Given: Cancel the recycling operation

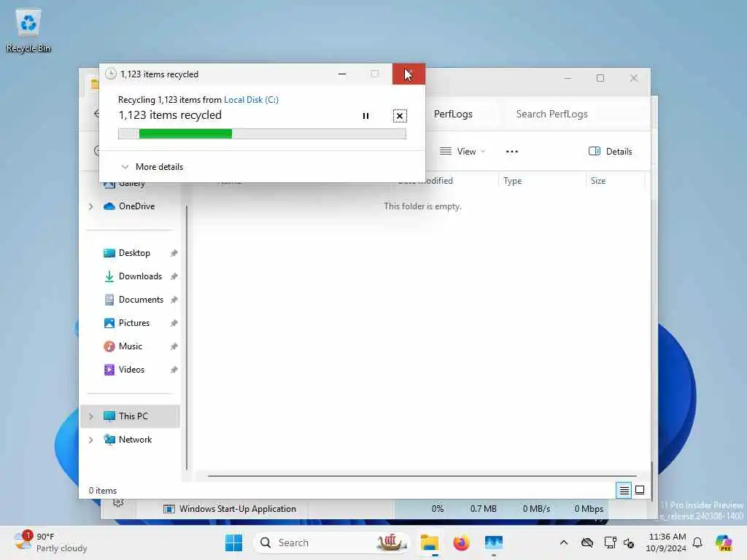Looking at the screenshot, I should coord(400,116).
